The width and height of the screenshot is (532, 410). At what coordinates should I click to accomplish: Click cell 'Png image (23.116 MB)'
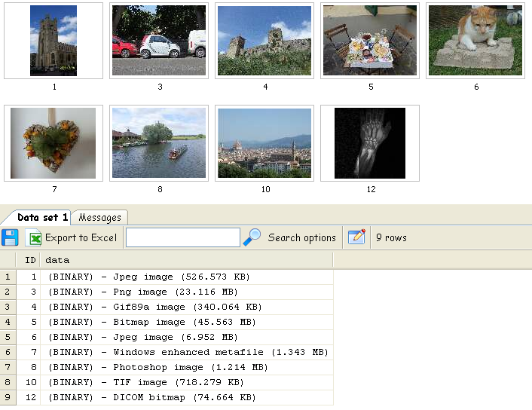187,292
